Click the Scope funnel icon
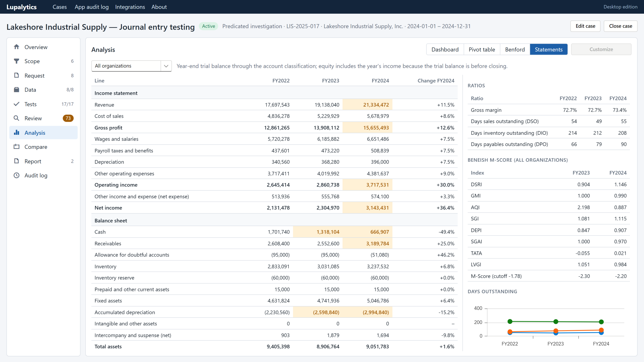This screenshot has height=362, width=644. [x=17, y=61]
